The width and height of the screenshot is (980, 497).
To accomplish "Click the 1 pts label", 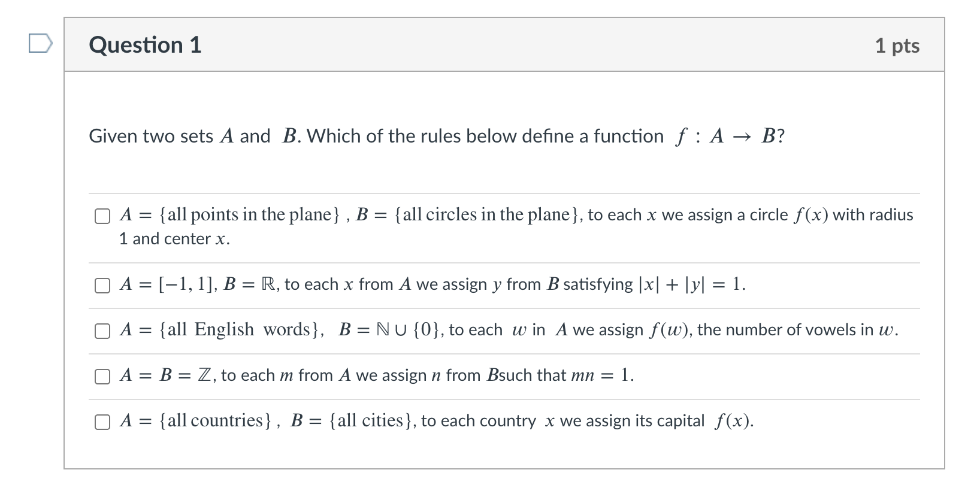I will point(897,46).
